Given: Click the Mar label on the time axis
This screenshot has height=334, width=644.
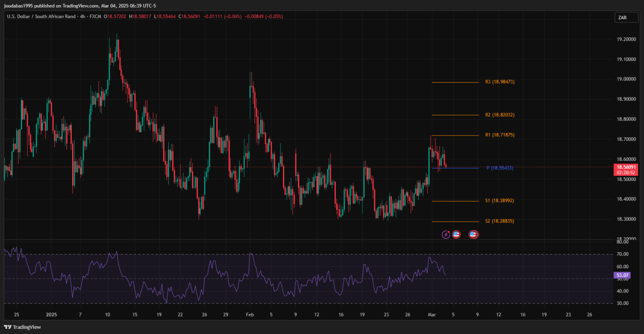Looking at the screenshot, I should tap(431, 315).
